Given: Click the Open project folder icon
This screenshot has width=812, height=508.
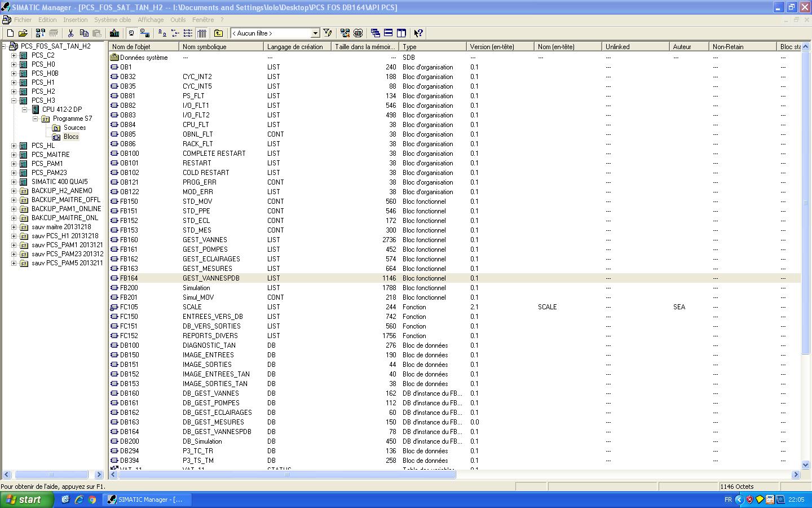Looking at the screenshot, I should tap(23, 33).
